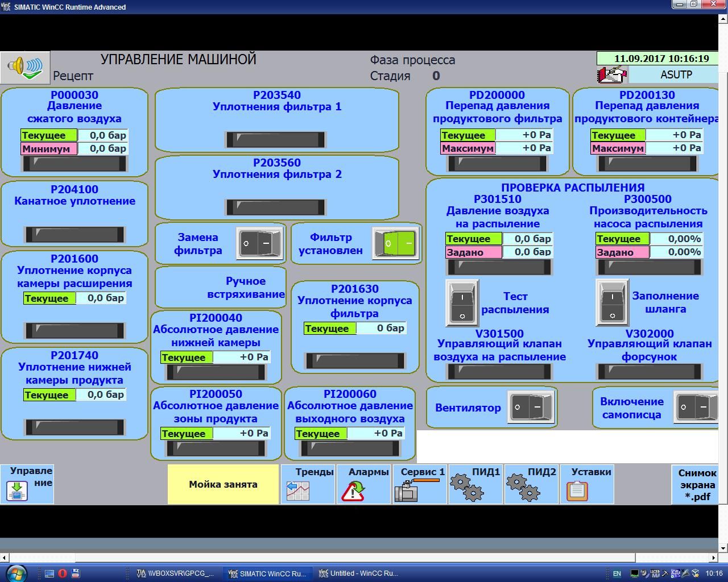Toggle the Заполнение шланга rocker switch

pos(612,302)
